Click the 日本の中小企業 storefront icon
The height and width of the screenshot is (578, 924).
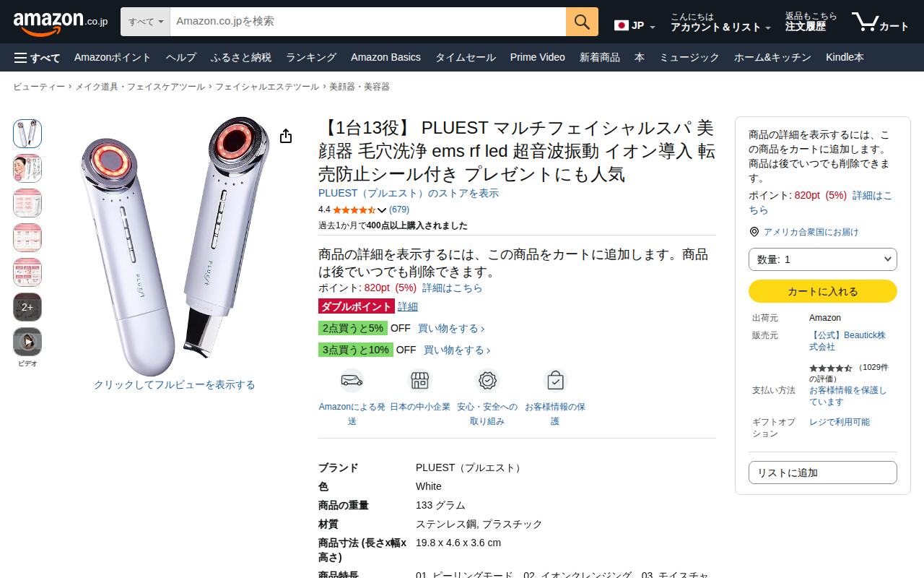[420, 380]
